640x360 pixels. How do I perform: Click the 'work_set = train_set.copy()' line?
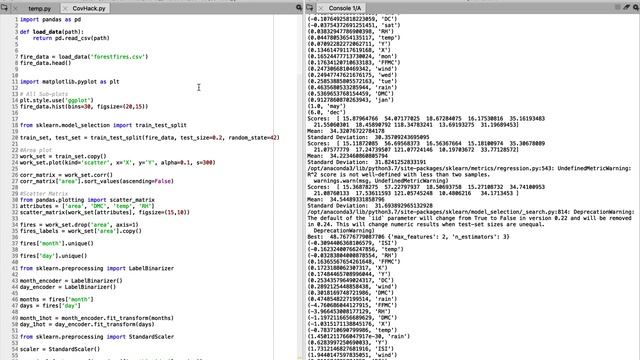[63, 156]
